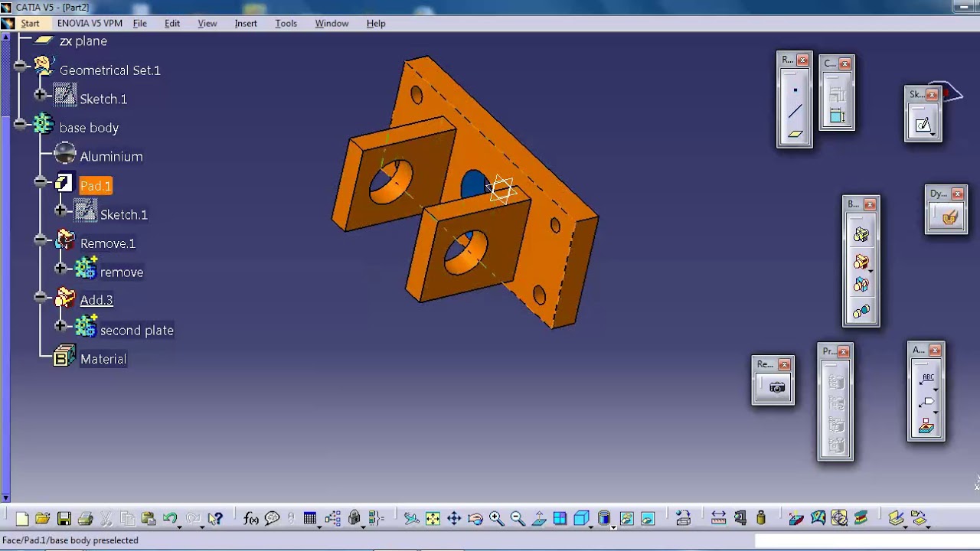Select the Point tool in reference toolbar

795,90
